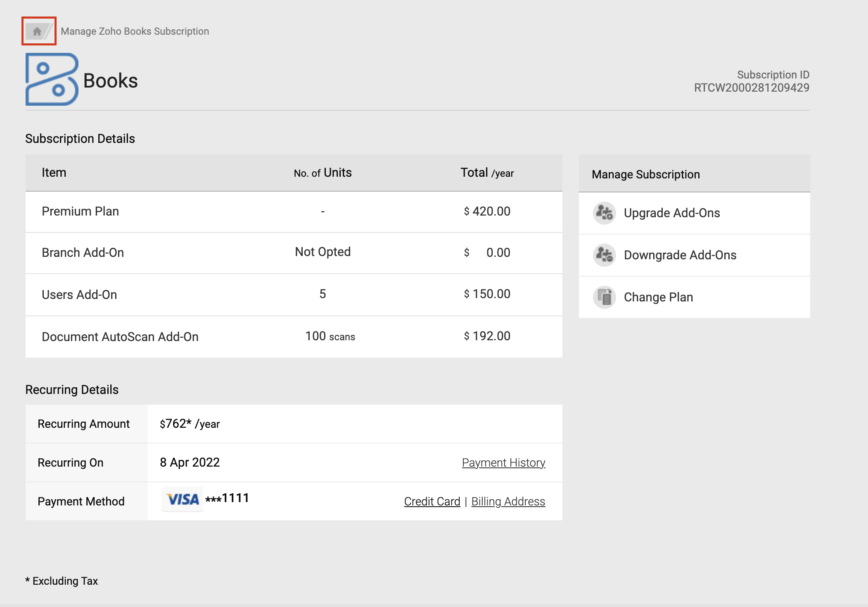This screenshot has width=868, height=607.
Task: Open the Upgrade Add-Ons option
Action: pos(671,213)
